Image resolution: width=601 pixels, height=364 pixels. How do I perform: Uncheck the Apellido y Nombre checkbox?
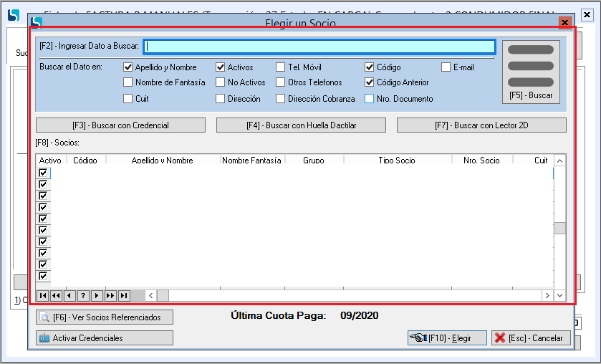click(x=128, y=67)
